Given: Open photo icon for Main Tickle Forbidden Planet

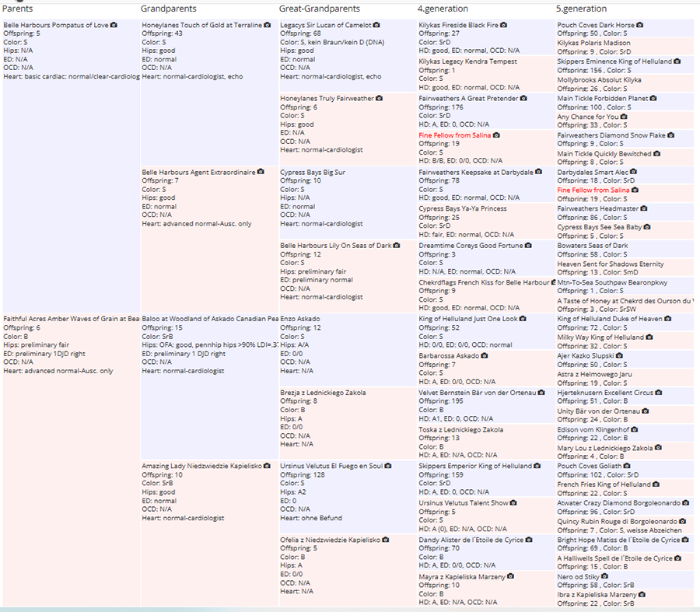Looking at the screenshot, I should pos(653,98).
